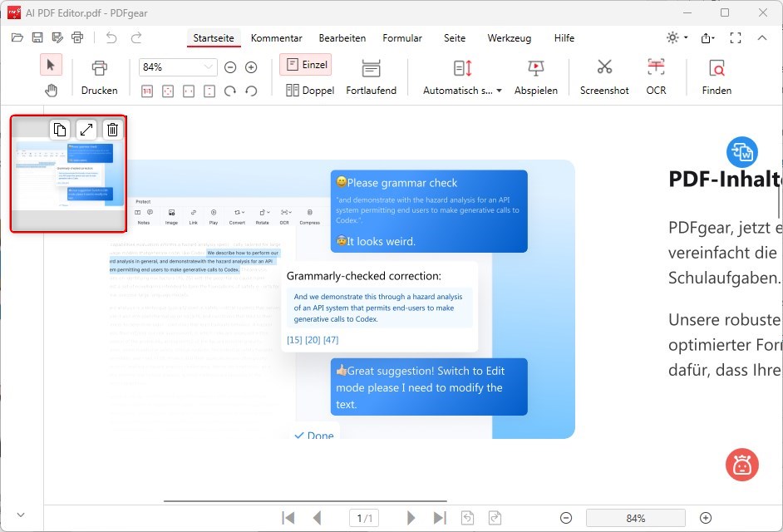Open the Hilfe tab

point(564,38)
